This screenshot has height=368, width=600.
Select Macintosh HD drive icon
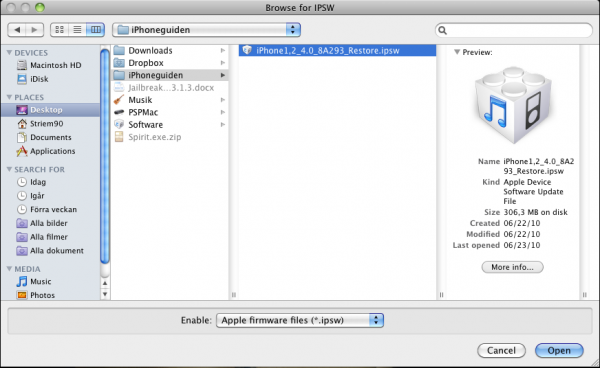(x=22, y=65)
